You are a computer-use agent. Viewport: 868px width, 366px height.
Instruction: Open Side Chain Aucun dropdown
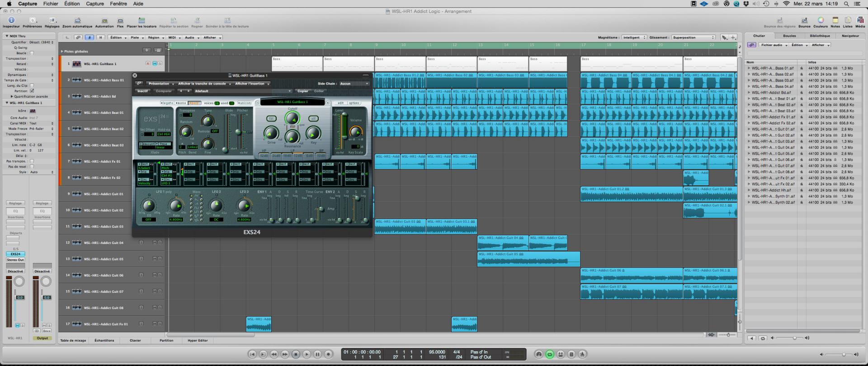[354, 84]
